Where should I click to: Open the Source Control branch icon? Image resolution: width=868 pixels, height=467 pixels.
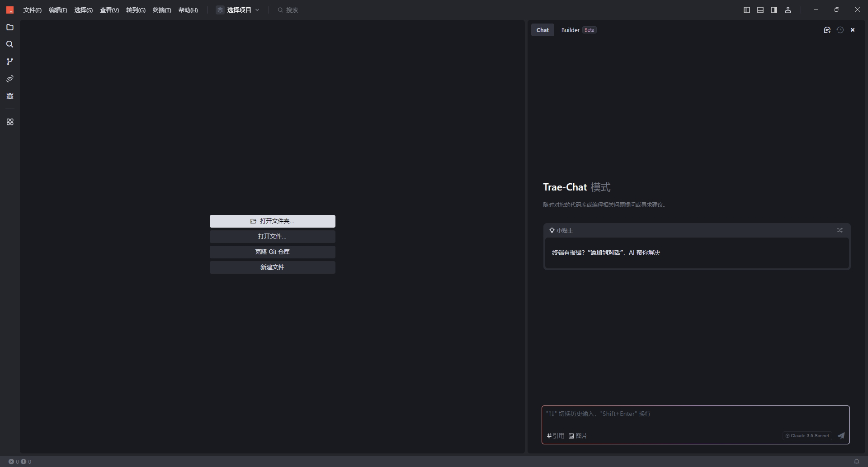[x=10, y=62]
